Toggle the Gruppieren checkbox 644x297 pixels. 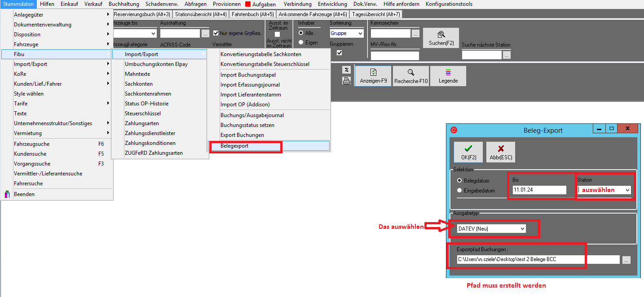[340, 53]
